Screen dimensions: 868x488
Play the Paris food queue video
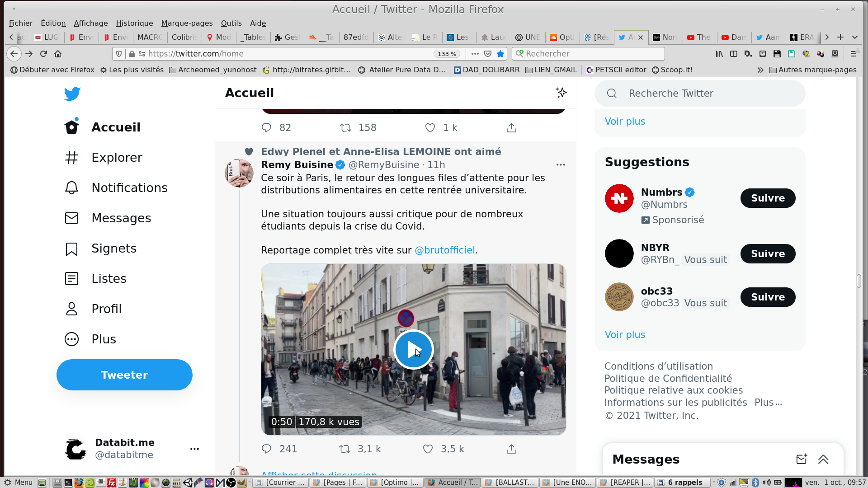(413, 349)
